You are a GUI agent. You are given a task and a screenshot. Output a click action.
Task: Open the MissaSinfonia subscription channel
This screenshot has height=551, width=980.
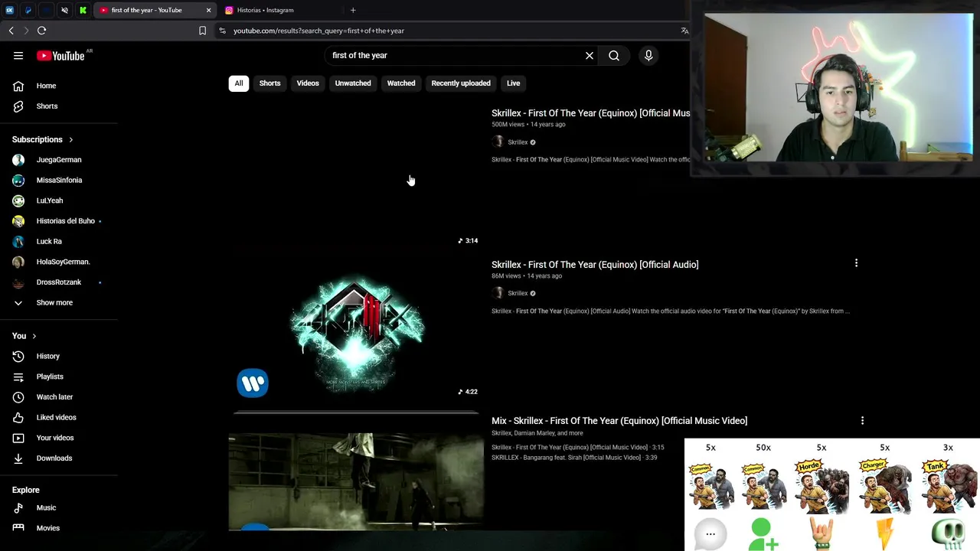[60, 180]
